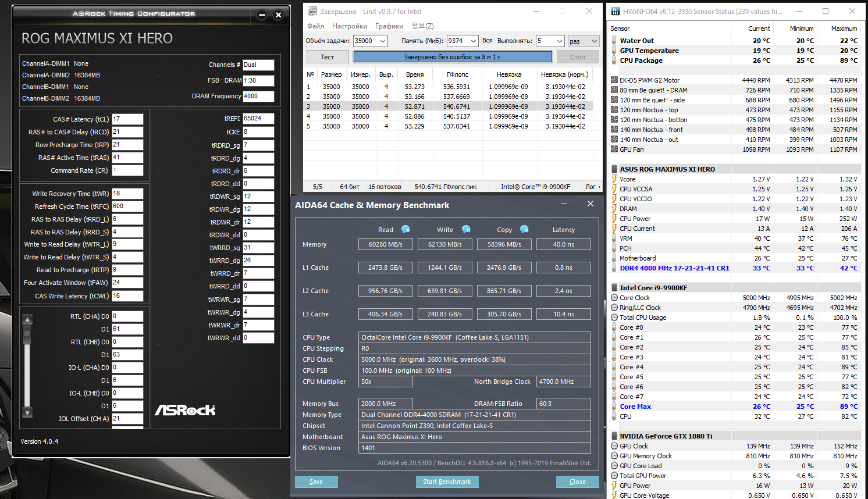Click the DRAM Frequency value field

[x=258, y=97]
